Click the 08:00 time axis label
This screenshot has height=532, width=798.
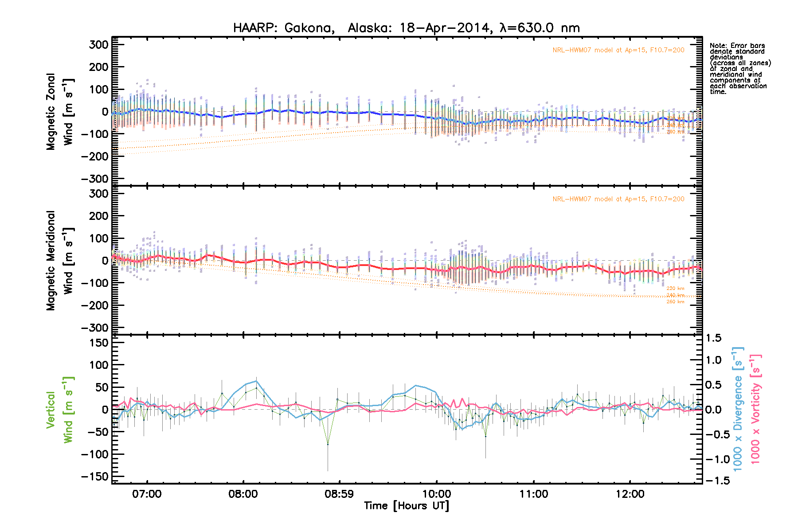(x=243, y=494)
